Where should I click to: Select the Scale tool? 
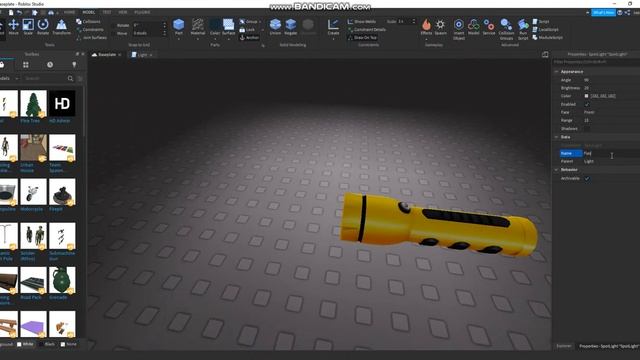click(x=28, y=27)
